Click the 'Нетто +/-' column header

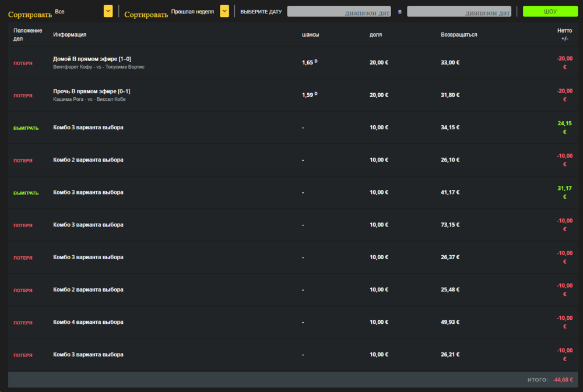click(x=565, y=34)
